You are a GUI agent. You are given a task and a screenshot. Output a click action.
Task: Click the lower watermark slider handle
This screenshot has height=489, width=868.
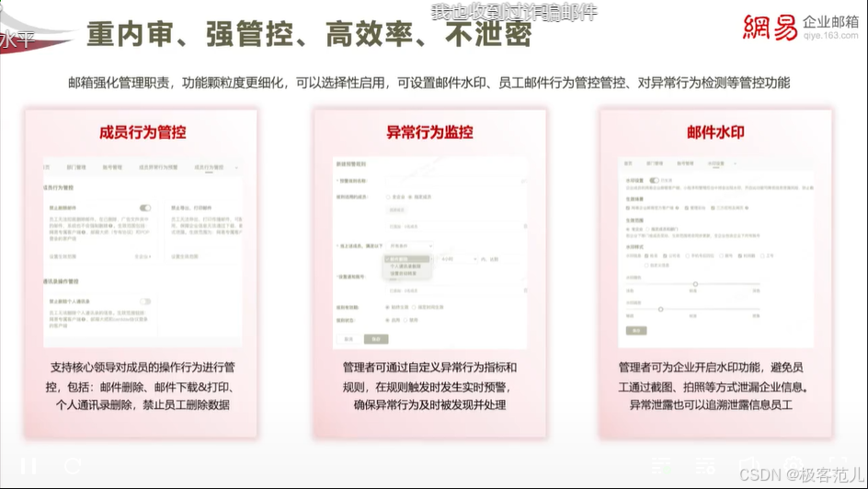point(660,309)
